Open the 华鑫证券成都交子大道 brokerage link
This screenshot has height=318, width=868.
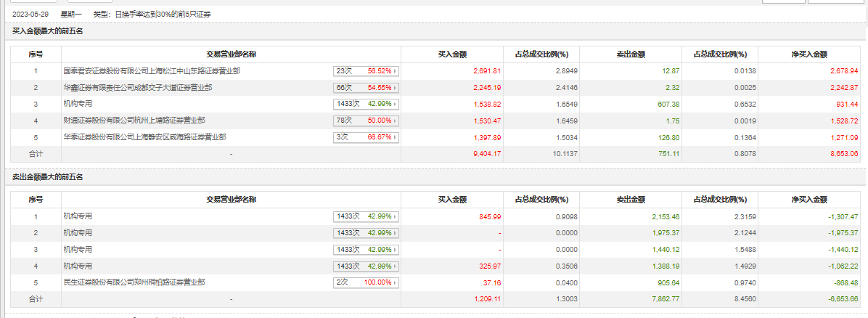pos(138,88)
